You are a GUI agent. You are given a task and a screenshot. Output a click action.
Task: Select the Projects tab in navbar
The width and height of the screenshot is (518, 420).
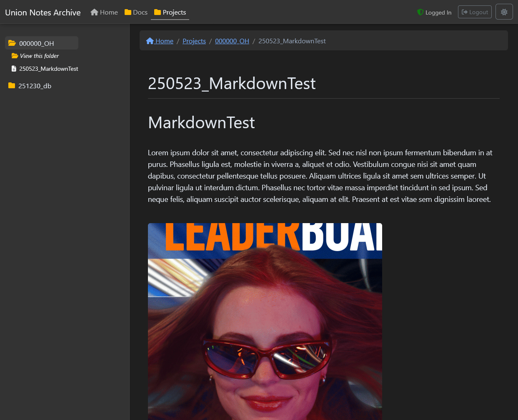coord(170,12)
